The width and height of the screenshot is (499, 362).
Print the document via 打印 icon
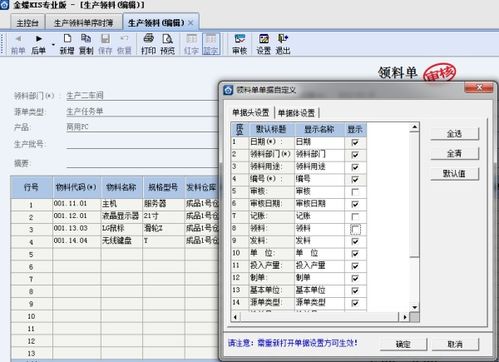point(148,44)
